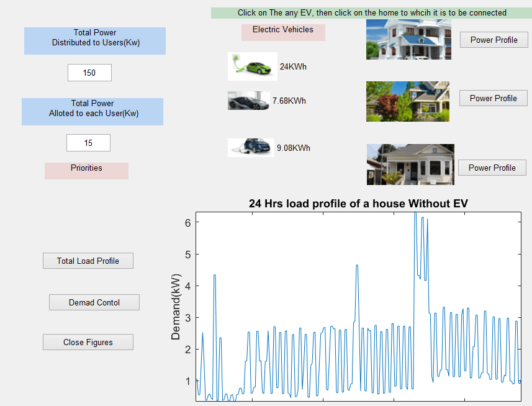Click the top blue house image

coord(408,39)
